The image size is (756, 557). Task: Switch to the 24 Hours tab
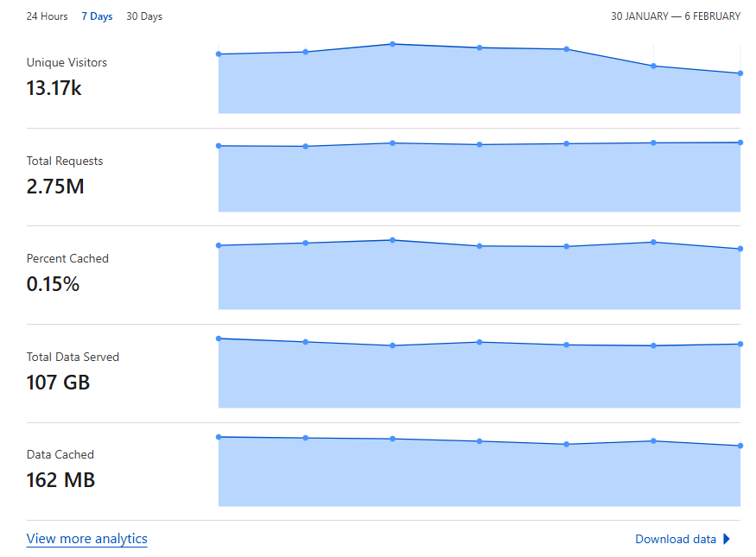[47, 16]
